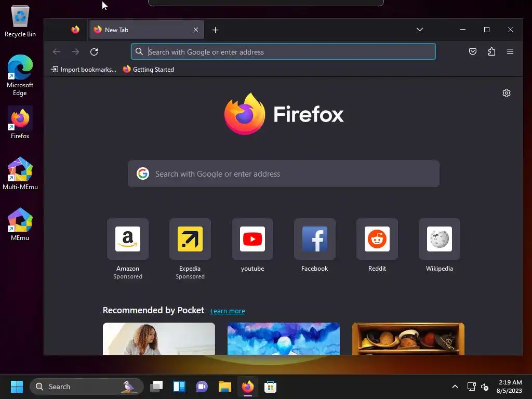Open the Windows Start menu
Viewport: 532px width, 399px height.
click(17, 387)
